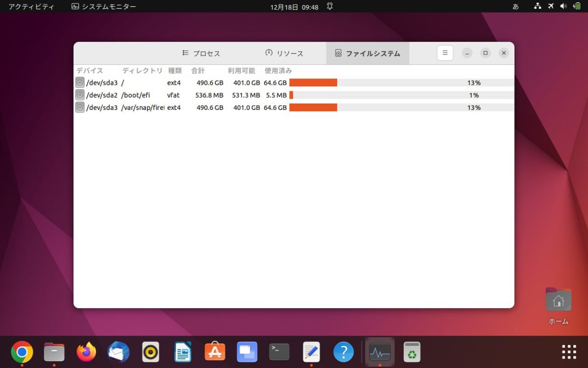The image size is (588, 368).
Task: Close the System Monitor window
Action: pyautogui.click(x=503, y=53)
